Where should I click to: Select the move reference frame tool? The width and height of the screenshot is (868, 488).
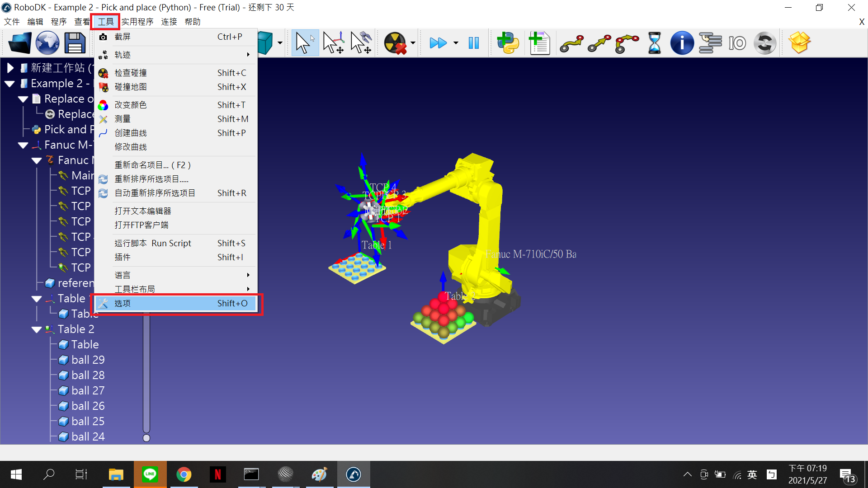pyautogui.click(x=334, y=43)
